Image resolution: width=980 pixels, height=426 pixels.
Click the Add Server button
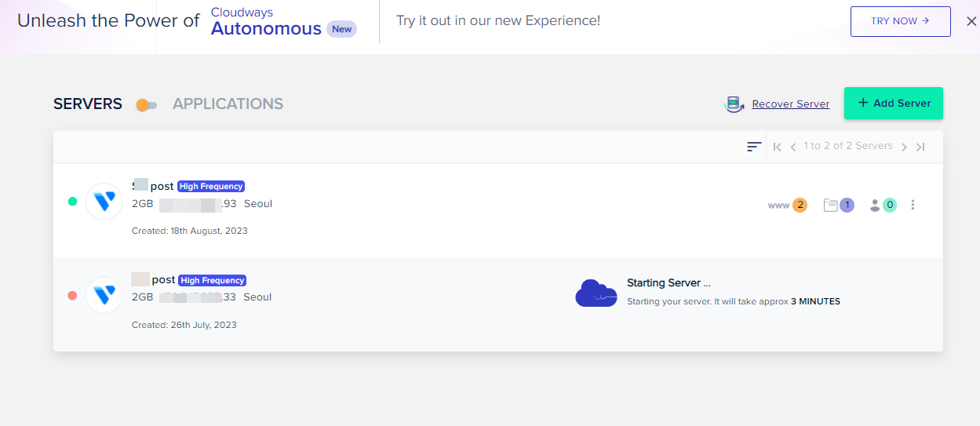(x=894, y=103)
